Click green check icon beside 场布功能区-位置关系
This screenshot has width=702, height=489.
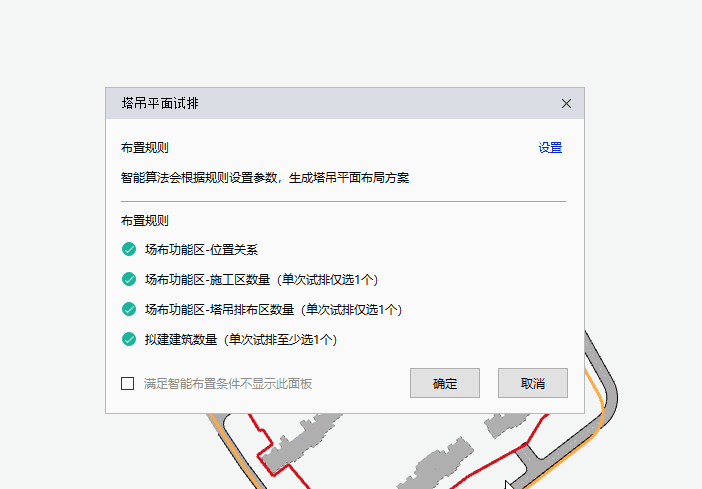(x=129, y=249)
